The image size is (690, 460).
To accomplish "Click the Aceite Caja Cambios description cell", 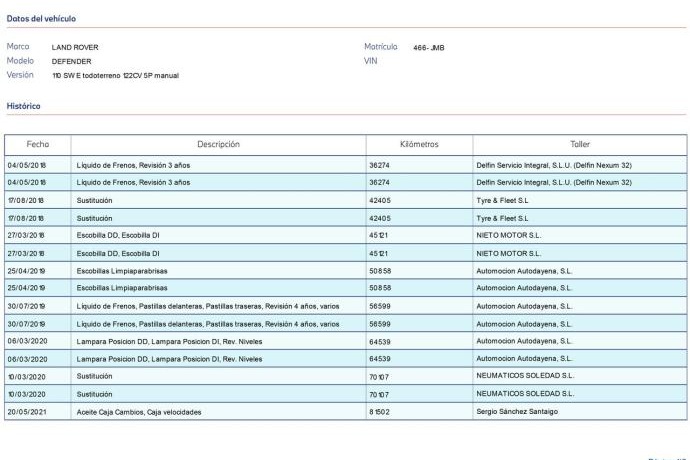I will tap(139, 412).
